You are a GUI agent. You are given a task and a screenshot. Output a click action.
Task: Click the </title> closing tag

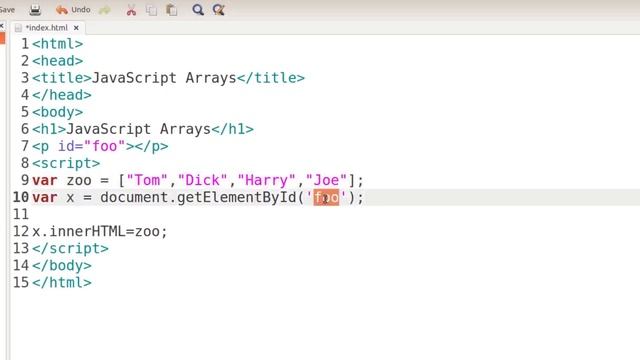coord(271,78)
